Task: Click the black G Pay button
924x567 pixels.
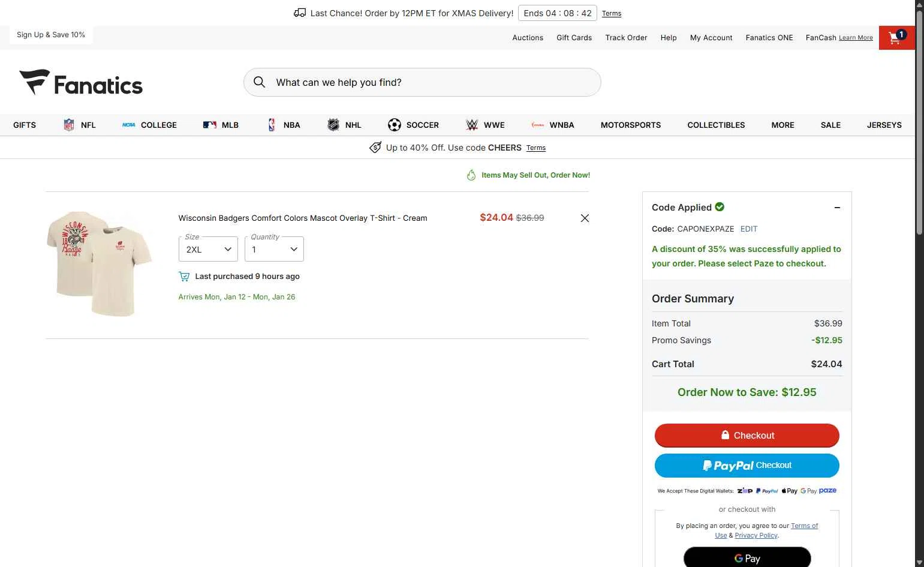Action: (x=747, y=557)
